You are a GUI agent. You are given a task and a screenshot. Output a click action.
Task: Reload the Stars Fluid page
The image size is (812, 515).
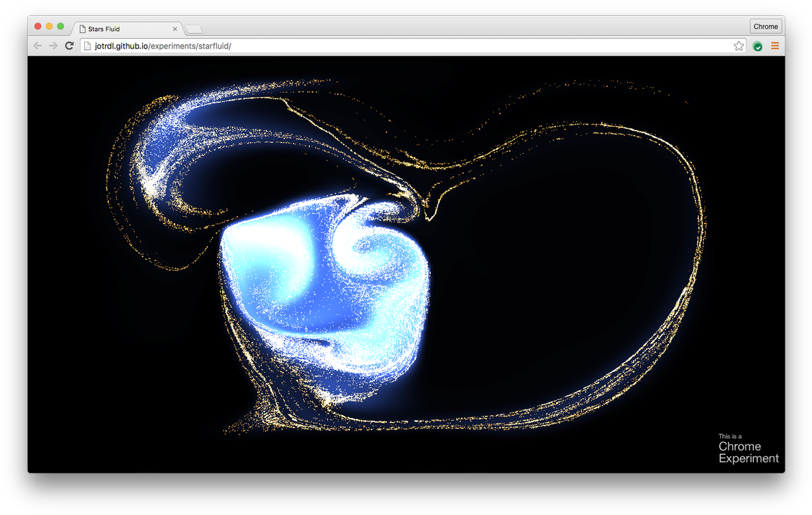(69, 46)
